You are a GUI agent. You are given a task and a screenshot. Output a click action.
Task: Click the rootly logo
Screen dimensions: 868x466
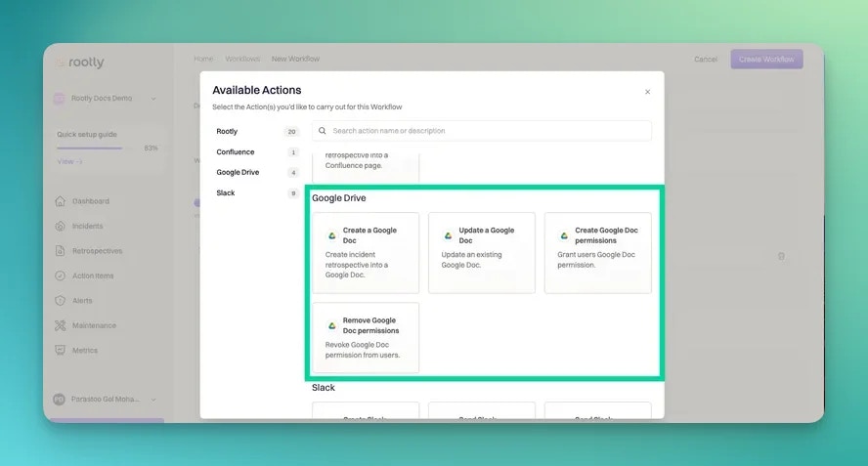pyautogui.click(x=80, y=63)
